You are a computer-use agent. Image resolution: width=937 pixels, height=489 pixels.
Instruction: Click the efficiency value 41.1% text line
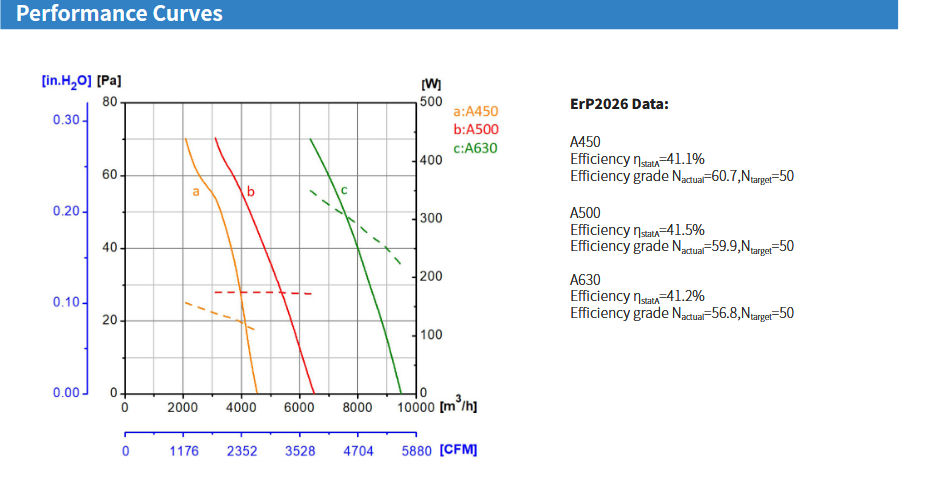pos(637,159)
